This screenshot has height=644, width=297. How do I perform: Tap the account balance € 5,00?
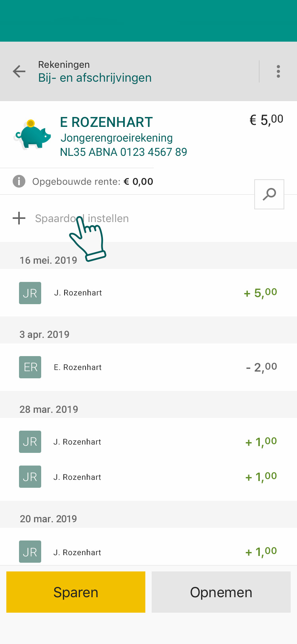266,120
